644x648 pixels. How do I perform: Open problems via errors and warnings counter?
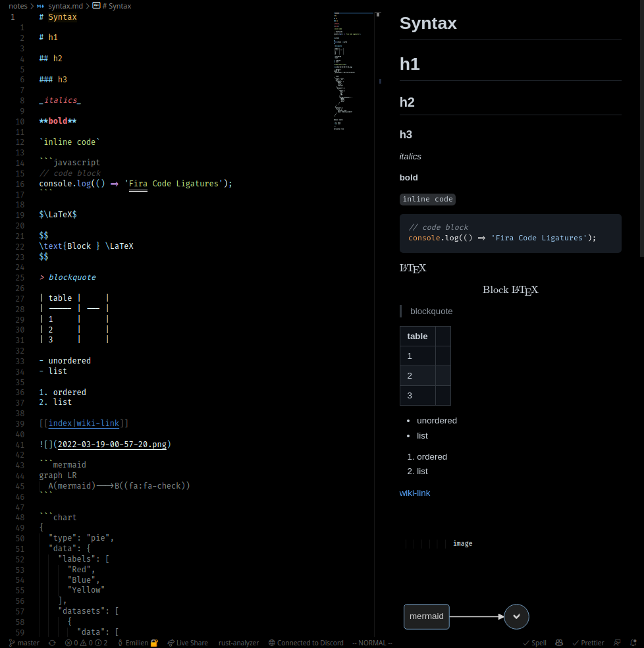pos(86,643)
